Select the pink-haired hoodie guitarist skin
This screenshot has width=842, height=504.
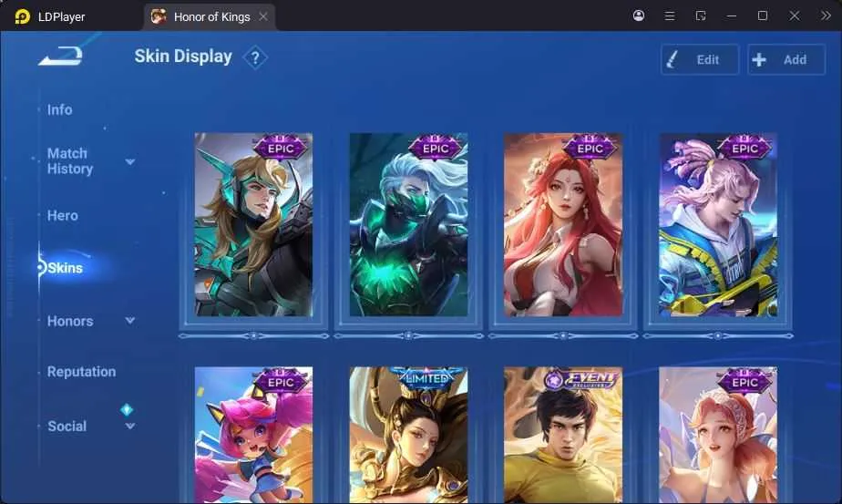[718, 224]
